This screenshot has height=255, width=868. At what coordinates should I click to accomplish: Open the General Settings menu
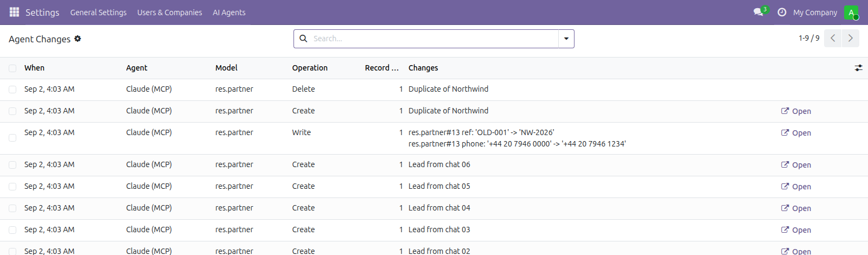98,12
